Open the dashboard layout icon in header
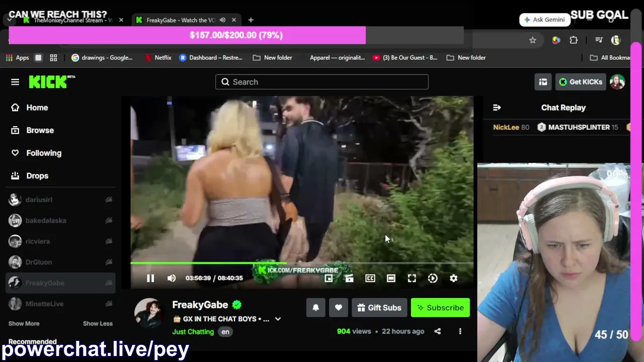Viewport: 644px width, 362px height. point(543,82)
